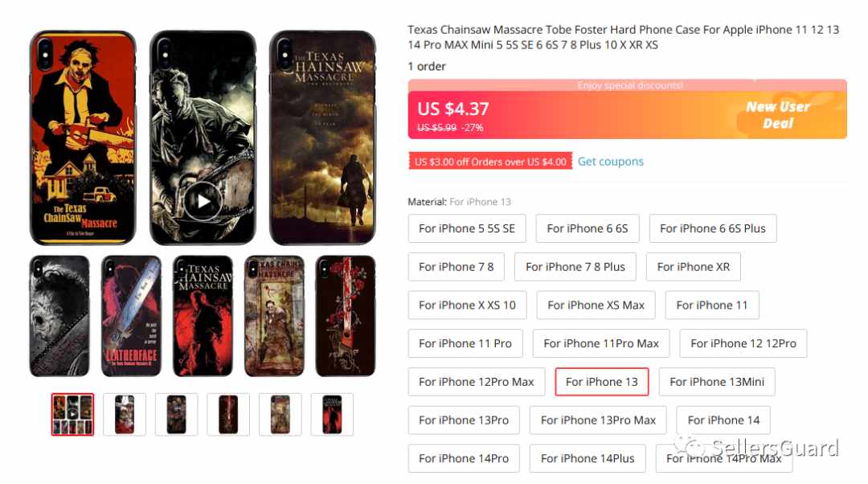Select the For iPhone 11 Pro option
Screen dimensions: 868x484
[465, 343]
